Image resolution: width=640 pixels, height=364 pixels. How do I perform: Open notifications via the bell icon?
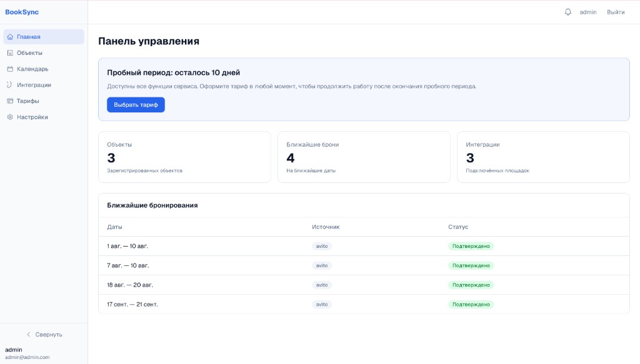567,12
